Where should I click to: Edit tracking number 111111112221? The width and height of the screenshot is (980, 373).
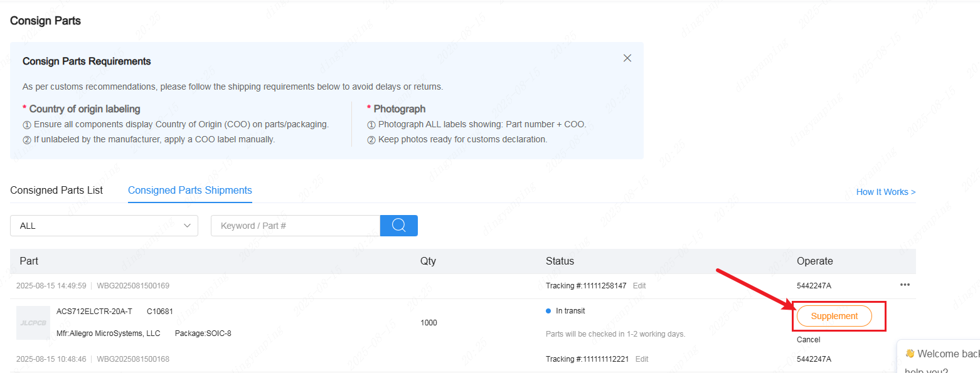click(x=642, y=359)
